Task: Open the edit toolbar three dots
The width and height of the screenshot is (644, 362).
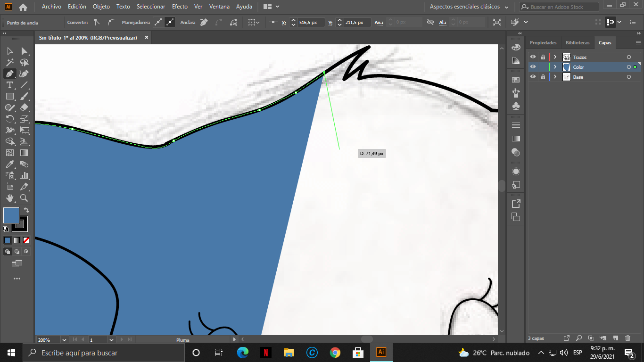Action: pos(17,279)
